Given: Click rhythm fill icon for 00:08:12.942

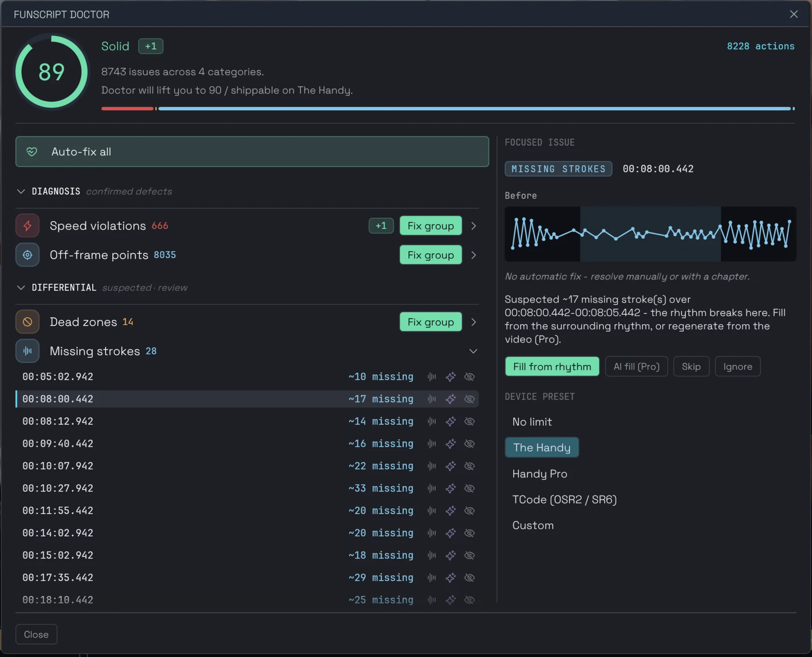Looking at the screenshot, I should tap(432, 421).
